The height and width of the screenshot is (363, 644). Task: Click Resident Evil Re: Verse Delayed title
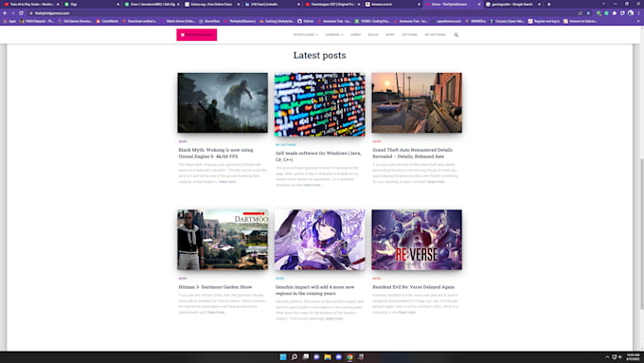click(x=414, y=287)
